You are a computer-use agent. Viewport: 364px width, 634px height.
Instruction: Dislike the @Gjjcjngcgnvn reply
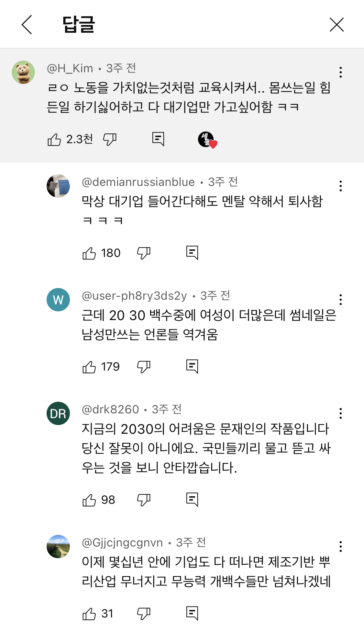144,614
